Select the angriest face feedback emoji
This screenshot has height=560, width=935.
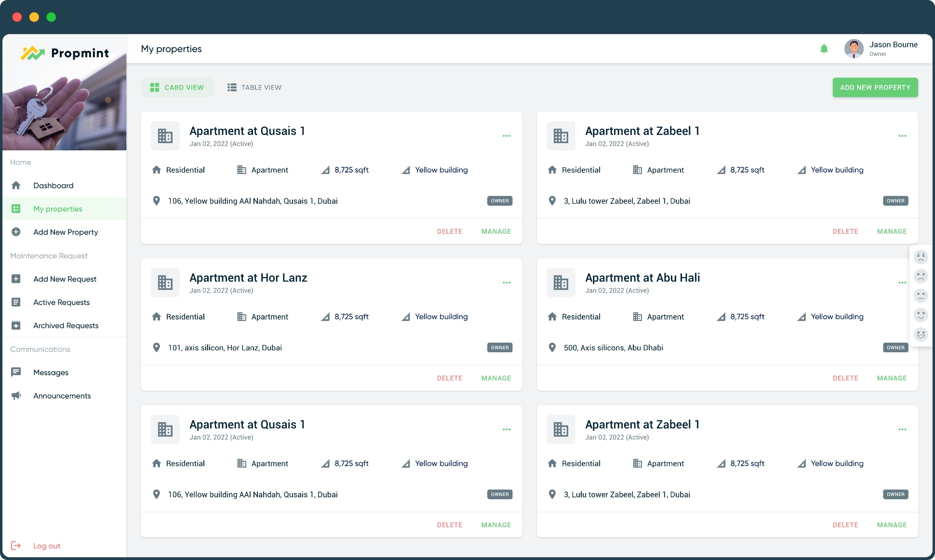pos(921,257)
